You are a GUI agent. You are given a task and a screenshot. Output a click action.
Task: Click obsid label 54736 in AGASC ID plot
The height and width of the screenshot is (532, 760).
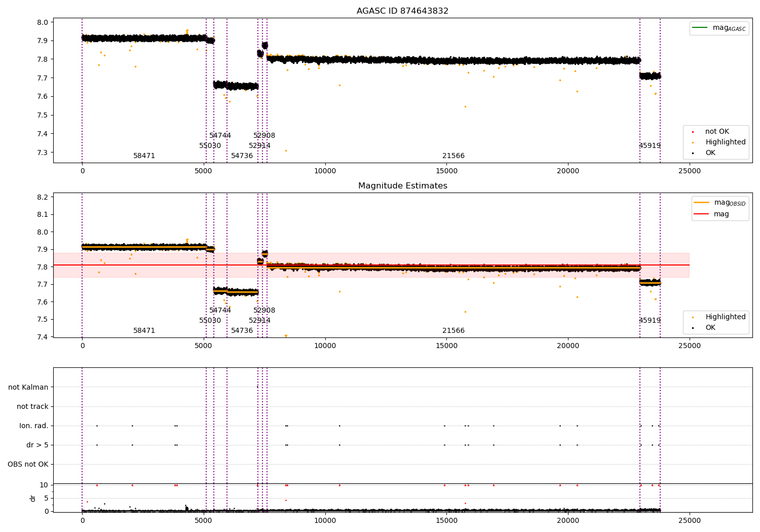click(x=242, y=156)
